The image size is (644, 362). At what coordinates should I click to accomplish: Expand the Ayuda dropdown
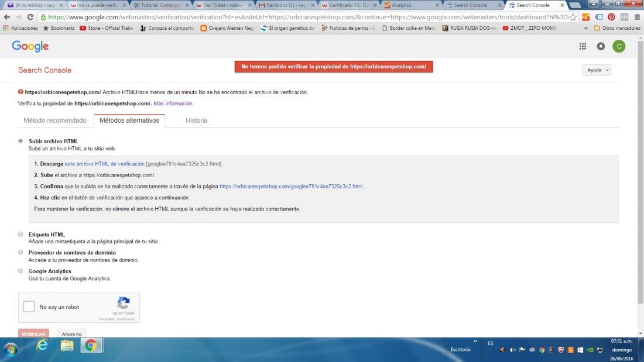tap(597, 70)
